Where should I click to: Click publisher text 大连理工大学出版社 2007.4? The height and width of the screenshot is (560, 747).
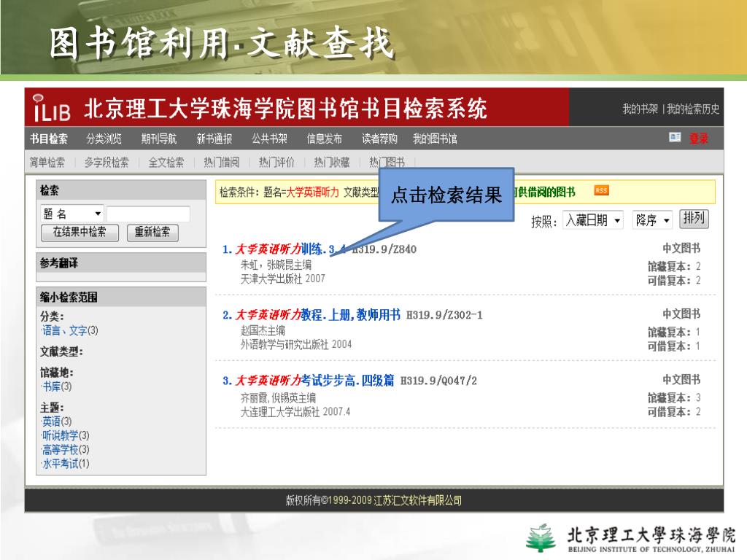(x=295, y=412)
